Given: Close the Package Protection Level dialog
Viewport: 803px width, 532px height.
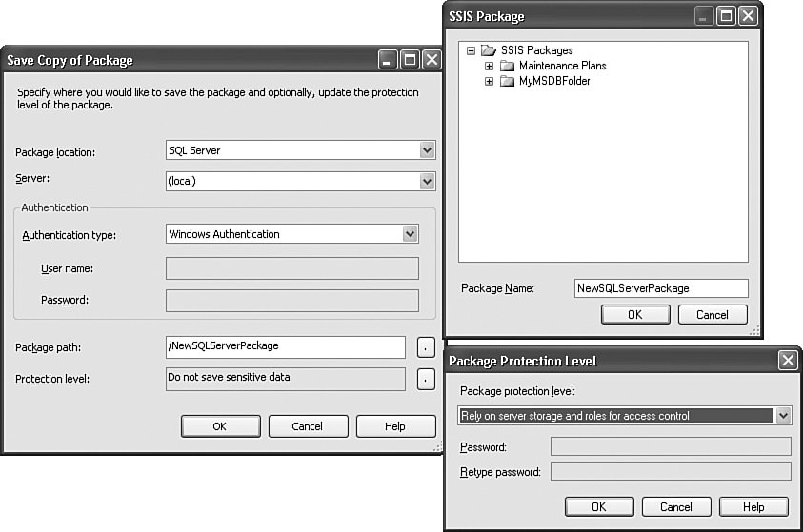Looking at the screenshot, I should tap(788, 361).
